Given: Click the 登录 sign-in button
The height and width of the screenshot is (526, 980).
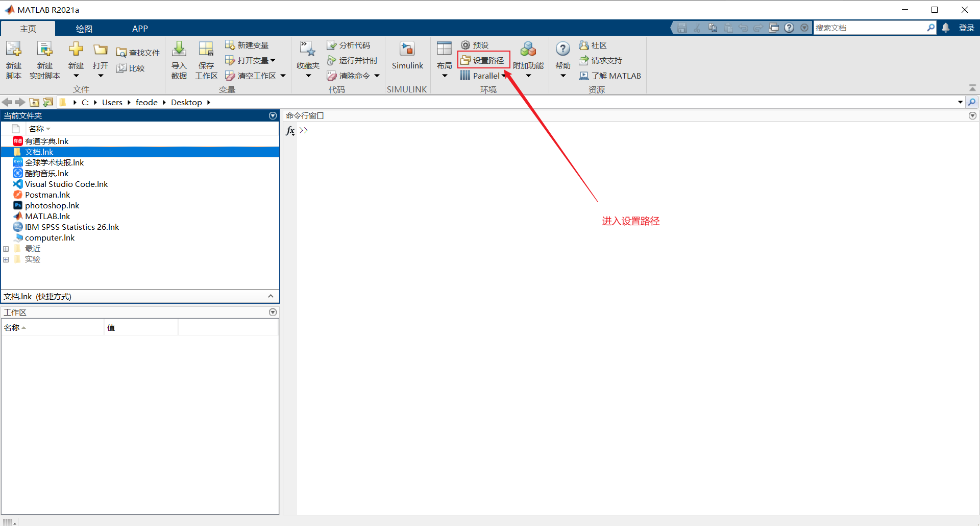Looking at the screenshot, I should click(x=967, y=28).
